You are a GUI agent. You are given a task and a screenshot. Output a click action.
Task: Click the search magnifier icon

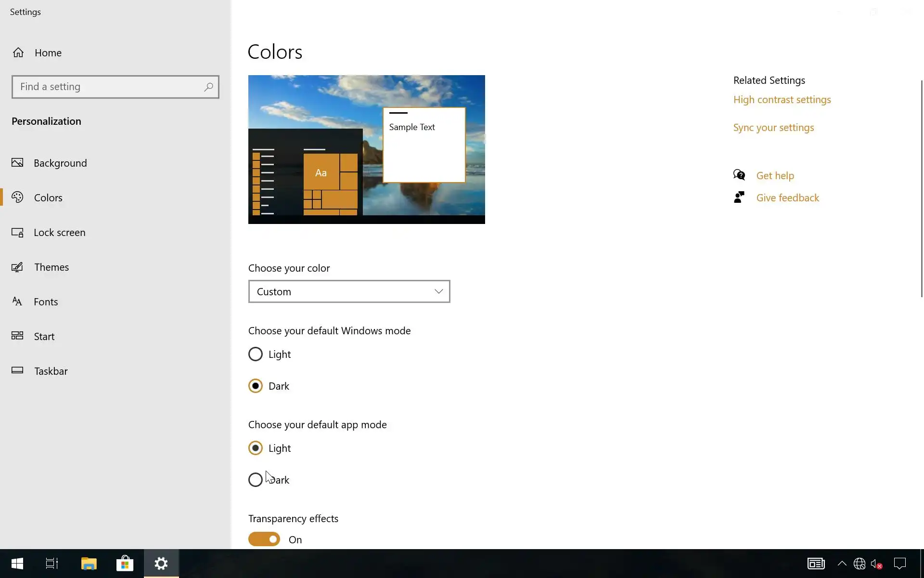(208, 87)
